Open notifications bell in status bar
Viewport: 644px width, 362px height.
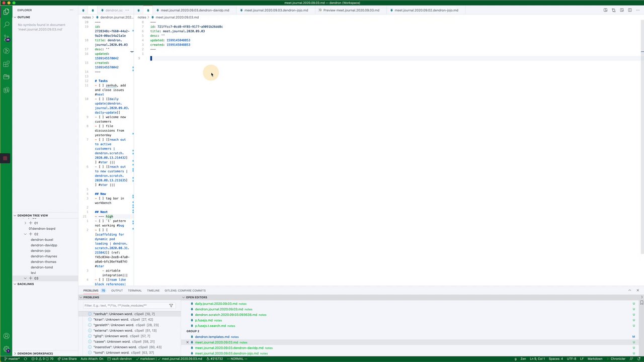click(x=639, y=359)
